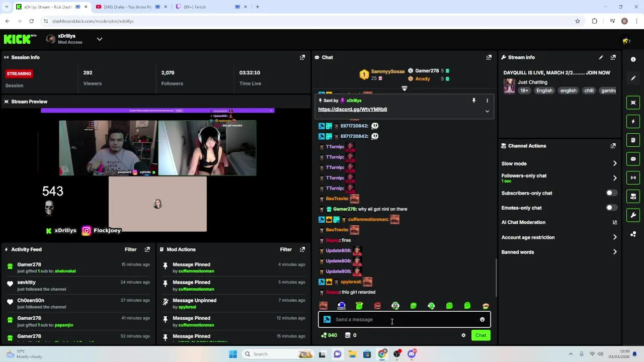Click sheluvskai username in activity feed
Viewport: 644px width, 362px height.
[65, 271]
